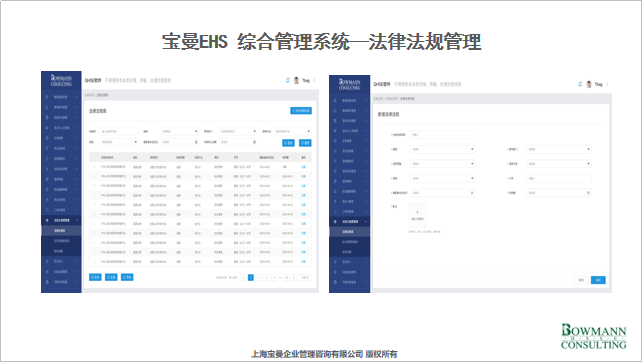Tick the checkbox of the first table row
Viewport: 643px width, 363px height.
[x=95, y=167]
